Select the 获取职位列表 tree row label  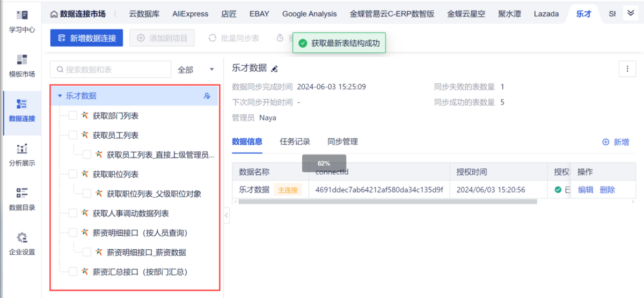pos(115,174)
